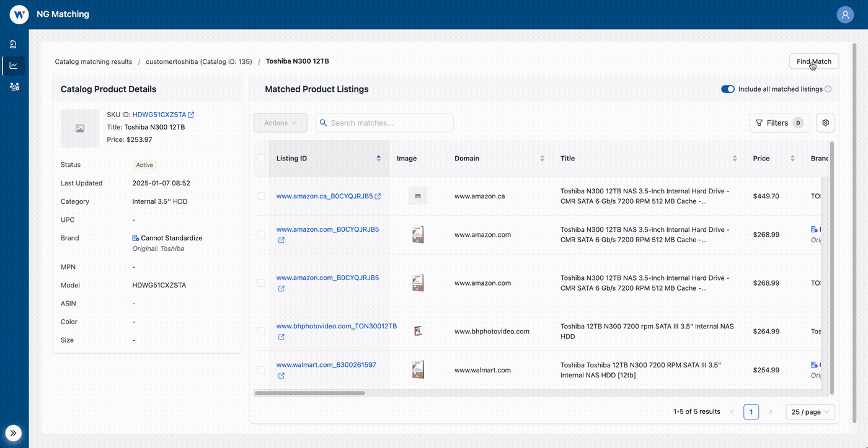Click walmart title Toshiba Toshiba 12TB N300
868x448 pixels.
641,370
